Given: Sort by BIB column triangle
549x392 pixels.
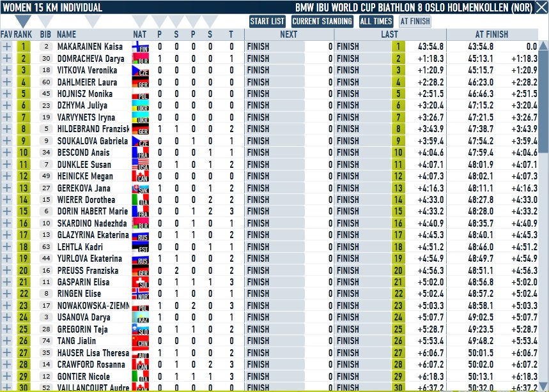Looking at the screenshot, I should (45, 20).
